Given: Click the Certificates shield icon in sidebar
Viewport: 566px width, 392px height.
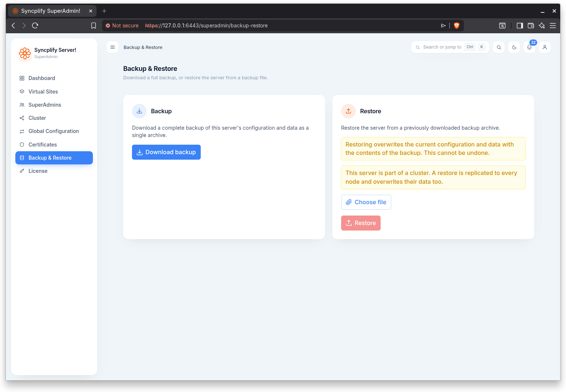Looking at the screenshot, I should (22, 145).
